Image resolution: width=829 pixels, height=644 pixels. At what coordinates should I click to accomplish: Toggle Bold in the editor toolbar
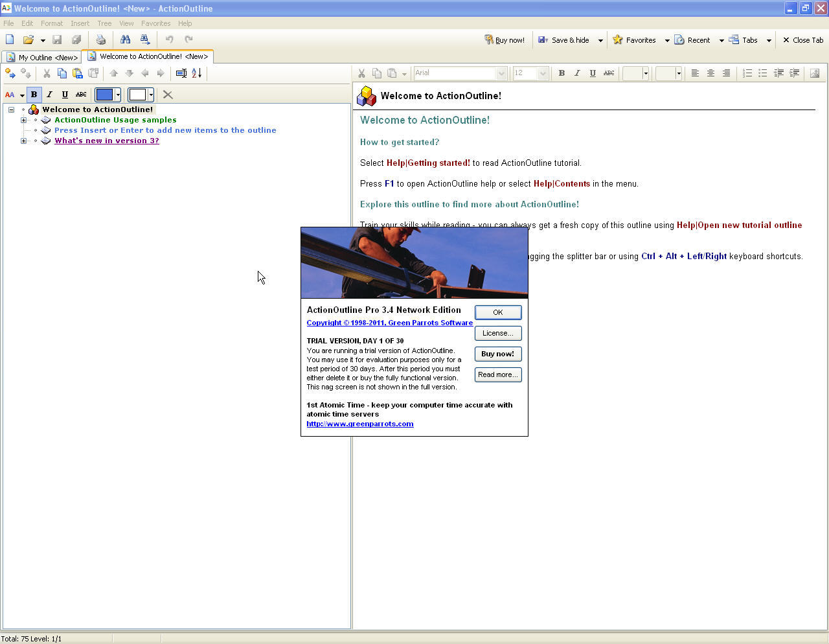tap(562, 73)
